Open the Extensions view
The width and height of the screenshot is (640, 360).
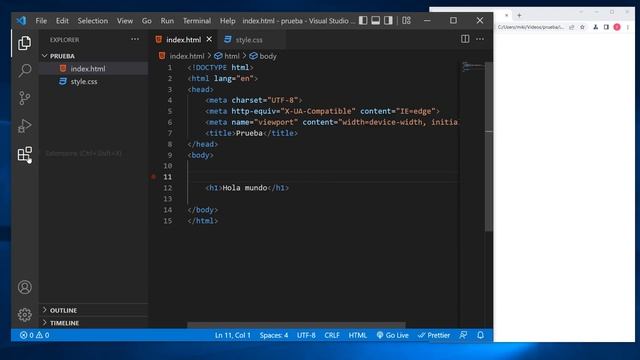[24, 154]
